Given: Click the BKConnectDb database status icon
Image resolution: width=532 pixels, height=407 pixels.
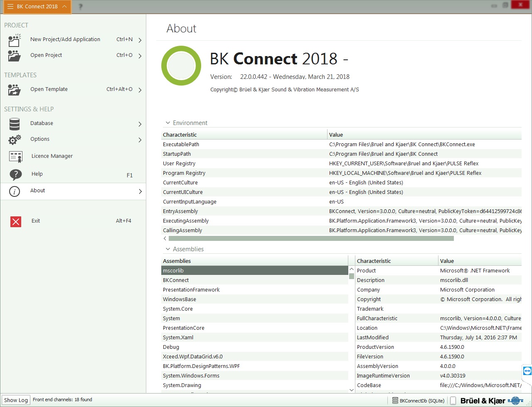Looking at the screenshot, I should [x=395, y=400].
